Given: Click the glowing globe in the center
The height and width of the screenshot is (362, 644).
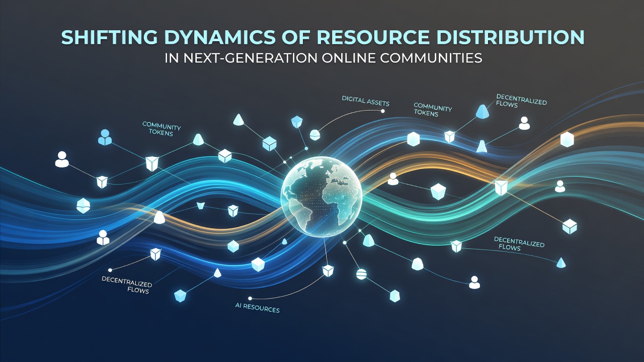Looking at the screenshot, I should pyautogui.click(x=323, y=198).
